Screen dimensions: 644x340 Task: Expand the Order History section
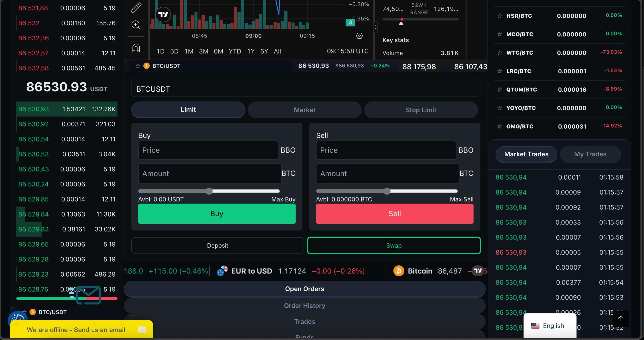pos(304,305)
